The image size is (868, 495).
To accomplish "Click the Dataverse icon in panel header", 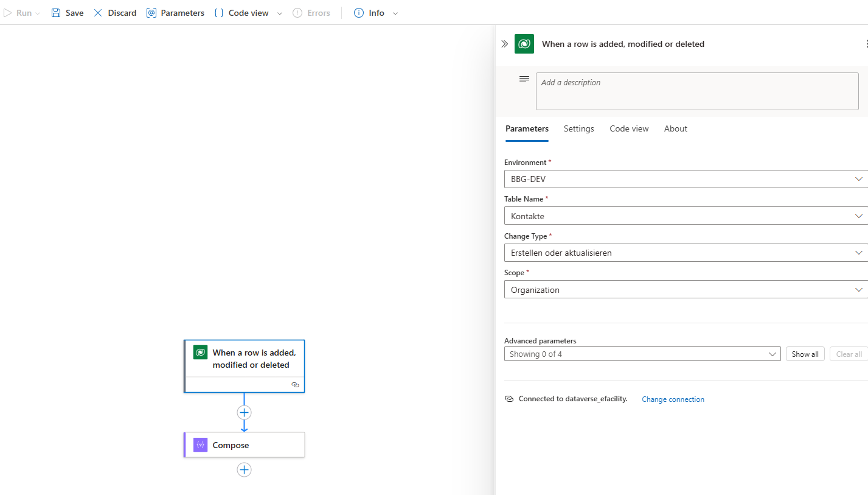I will (524, 44).
